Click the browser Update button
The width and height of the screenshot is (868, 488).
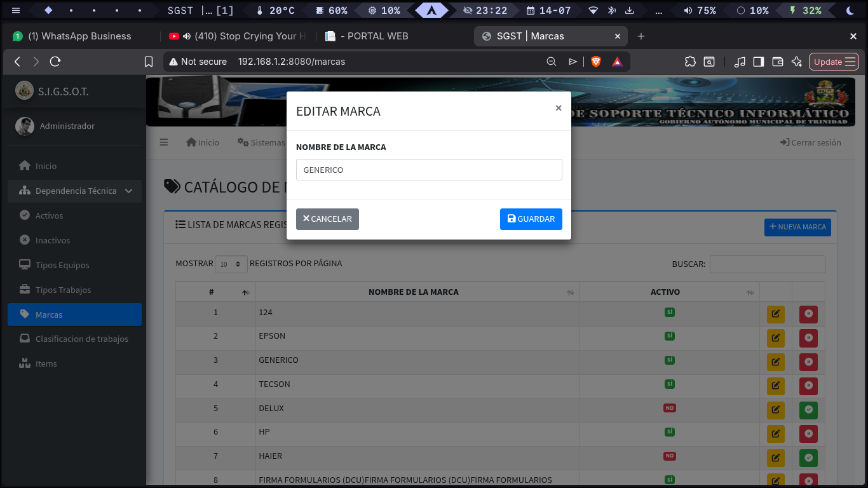tap(834, 62)
